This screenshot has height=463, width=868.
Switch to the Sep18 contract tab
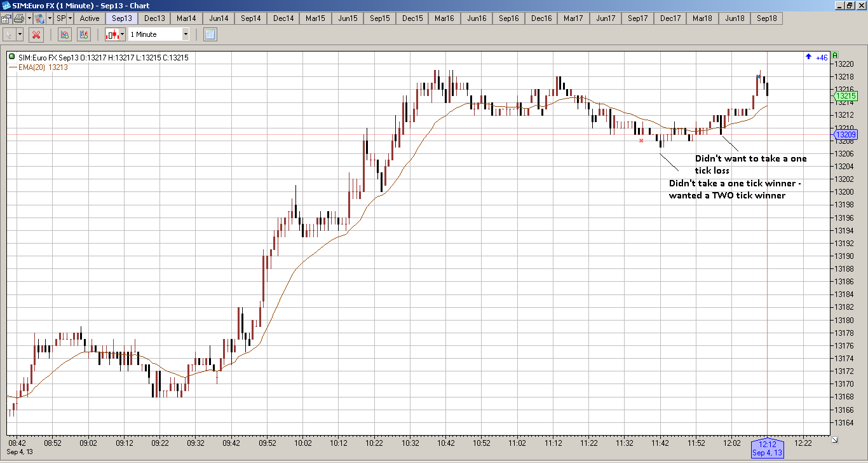[x=767, y=18]
